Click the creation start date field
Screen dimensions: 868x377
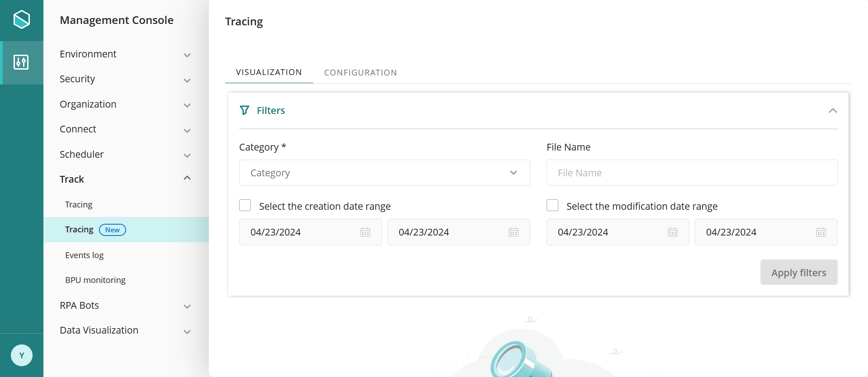[310, 232]
